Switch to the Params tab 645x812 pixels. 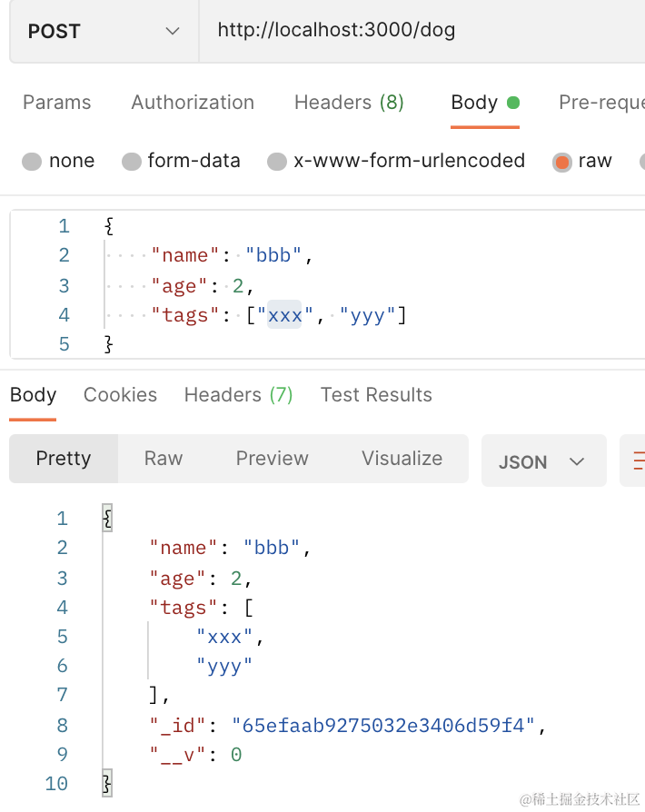coord(56,103)
